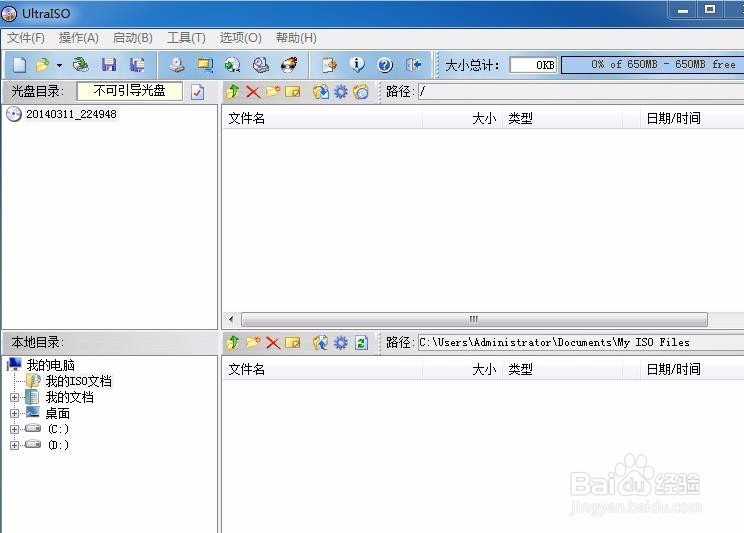Create a new folder in the disc pane toolbar

273,92
